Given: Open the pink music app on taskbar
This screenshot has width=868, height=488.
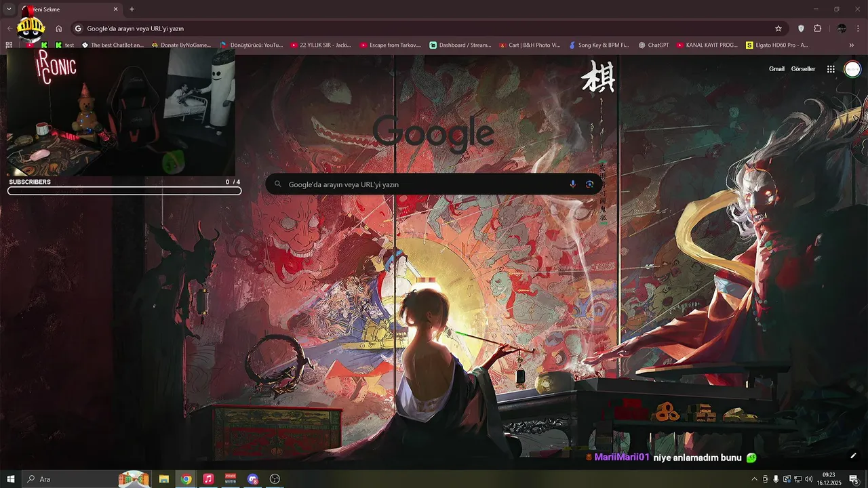Looking at the screenshot, I should pyautogui.click(x=208, y=479).
